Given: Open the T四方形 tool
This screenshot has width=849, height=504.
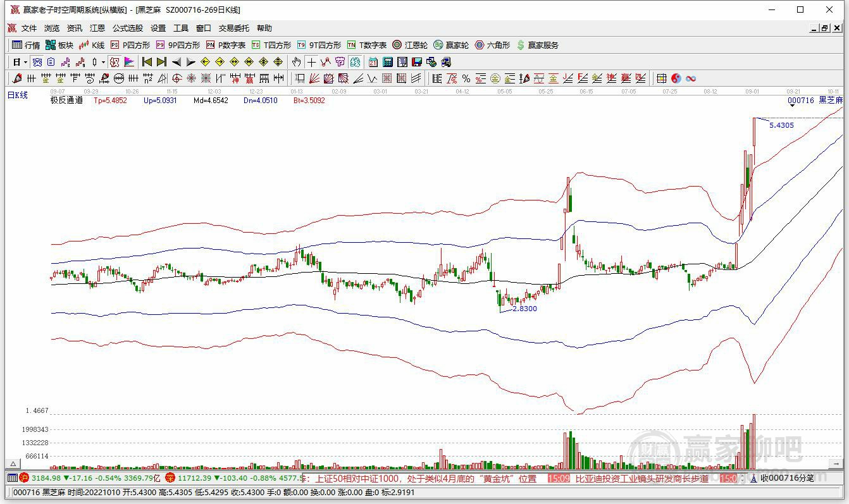Looking at the screenshot, I should pyautogui.click(x=271, y=45).
